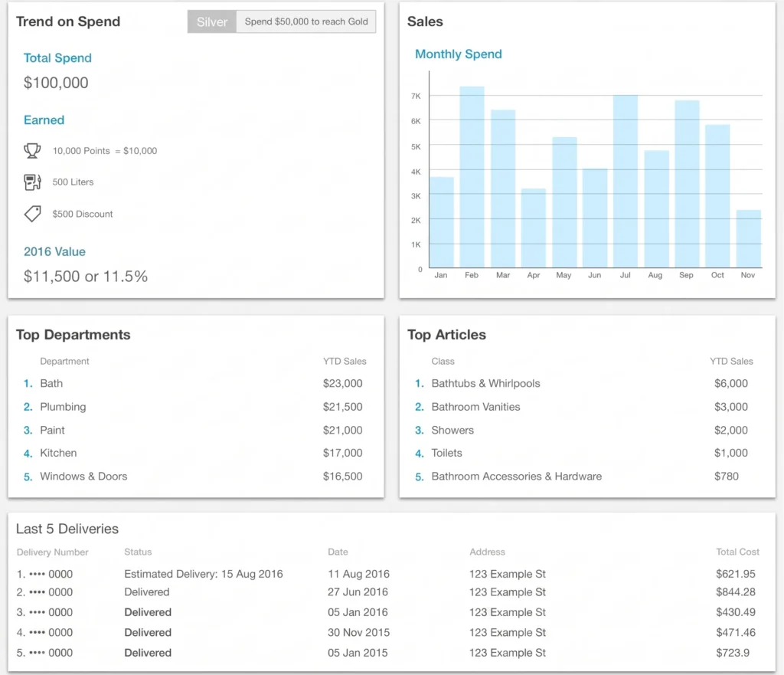This screenshot has height=675, width=784.
Task: Select the delivery dated 27 Jun 2016
Action: tap(388, 592)
